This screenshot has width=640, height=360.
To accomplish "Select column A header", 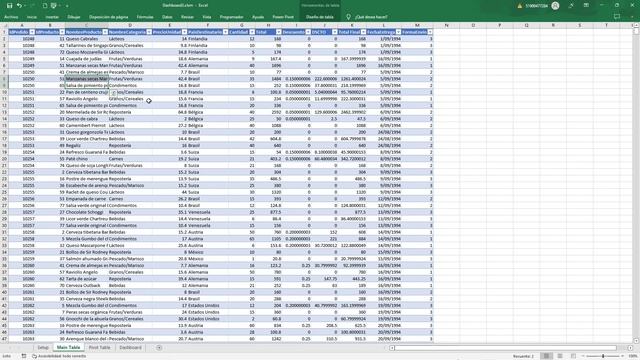I will point(22,25).
